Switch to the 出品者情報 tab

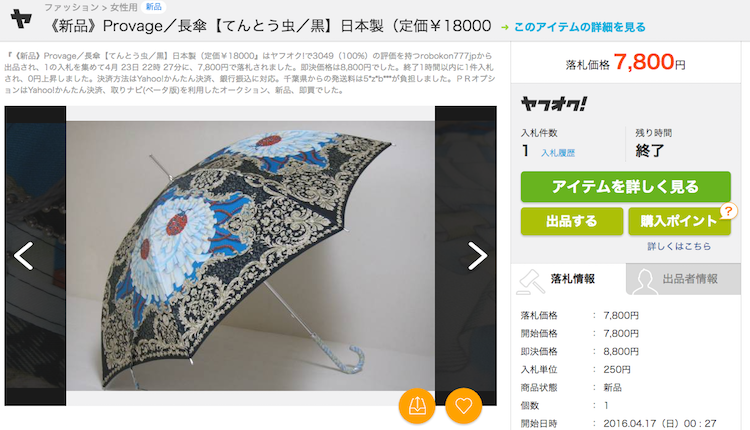(x=688, y=279)
